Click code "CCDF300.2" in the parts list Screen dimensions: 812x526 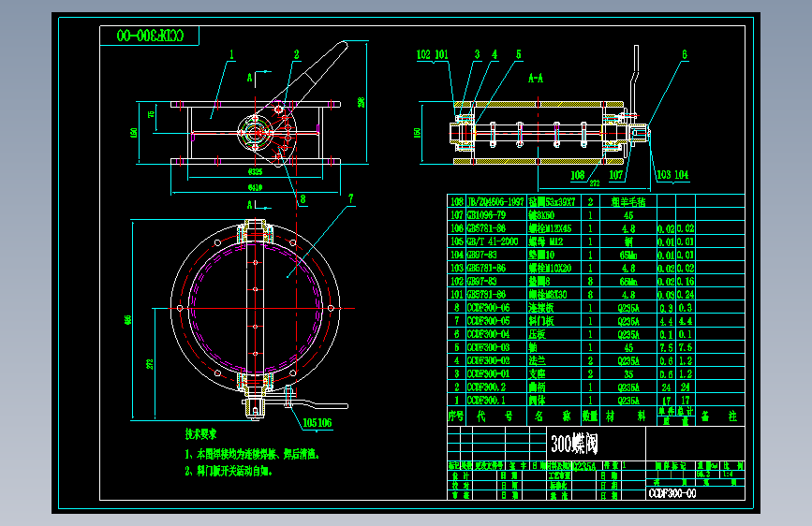click(486, 387)
